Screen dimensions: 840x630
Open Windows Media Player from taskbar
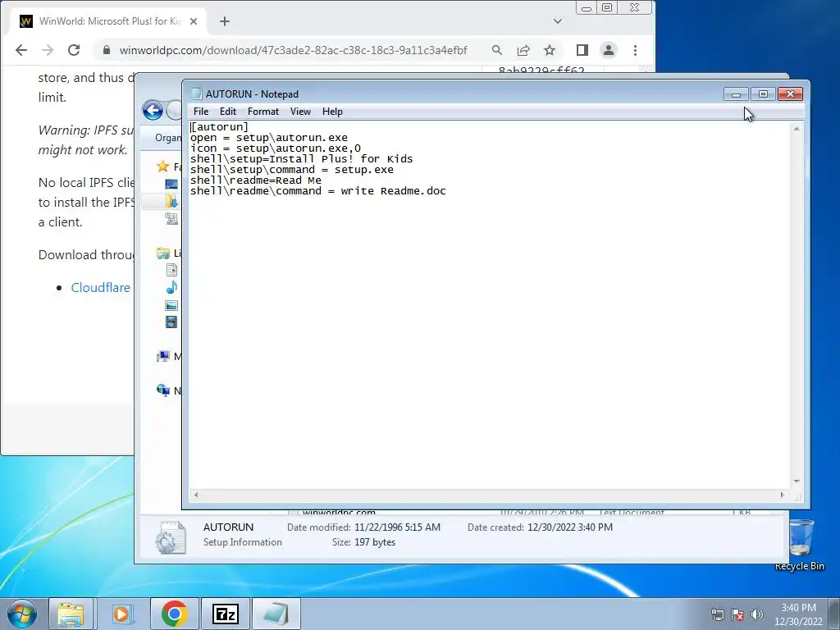tap(122, 614)
